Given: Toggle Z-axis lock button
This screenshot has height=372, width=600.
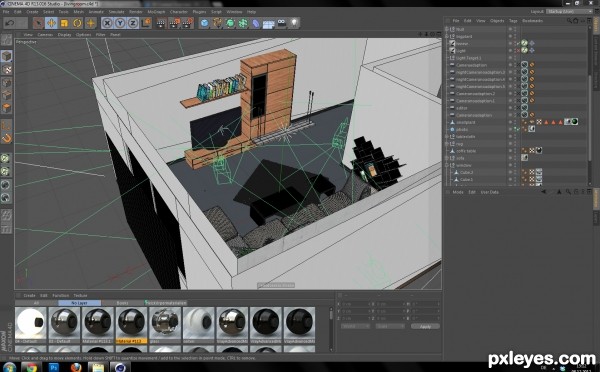Looking at the screenshot, I should (x=132, y=23).
